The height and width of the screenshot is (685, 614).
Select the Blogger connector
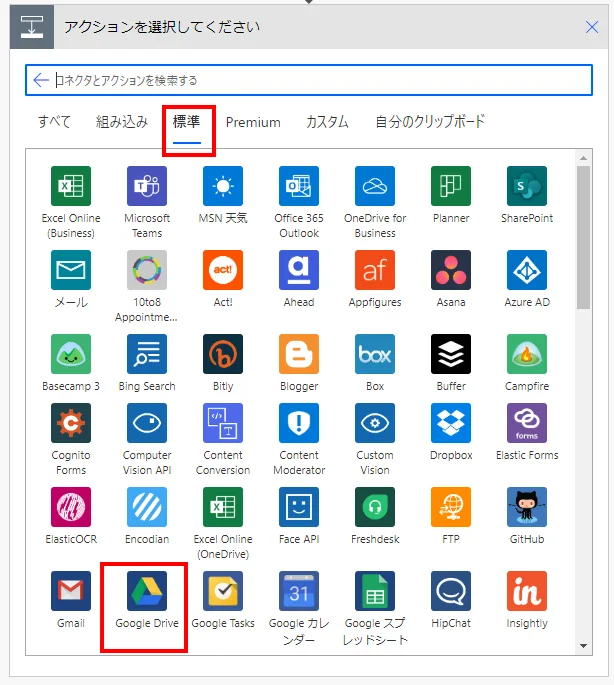click(299, 354)
